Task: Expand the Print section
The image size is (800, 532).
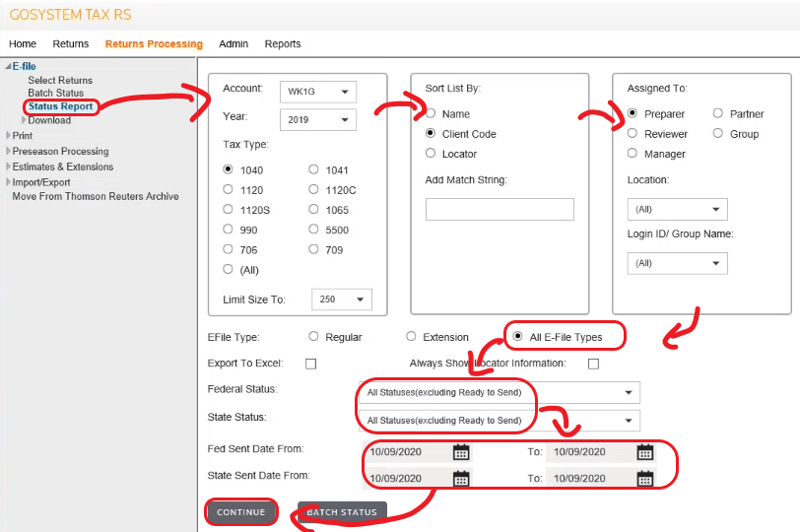Action: pos(8,136)
